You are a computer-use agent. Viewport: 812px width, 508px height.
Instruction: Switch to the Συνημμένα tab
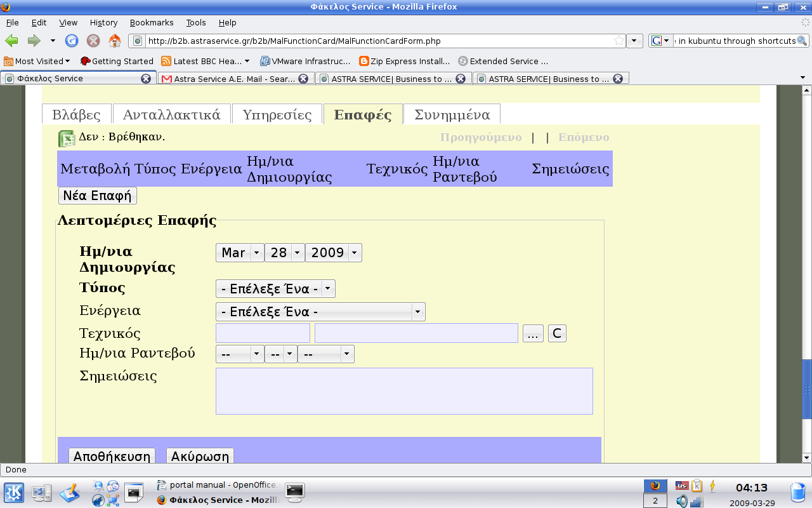tap(452, 114)
